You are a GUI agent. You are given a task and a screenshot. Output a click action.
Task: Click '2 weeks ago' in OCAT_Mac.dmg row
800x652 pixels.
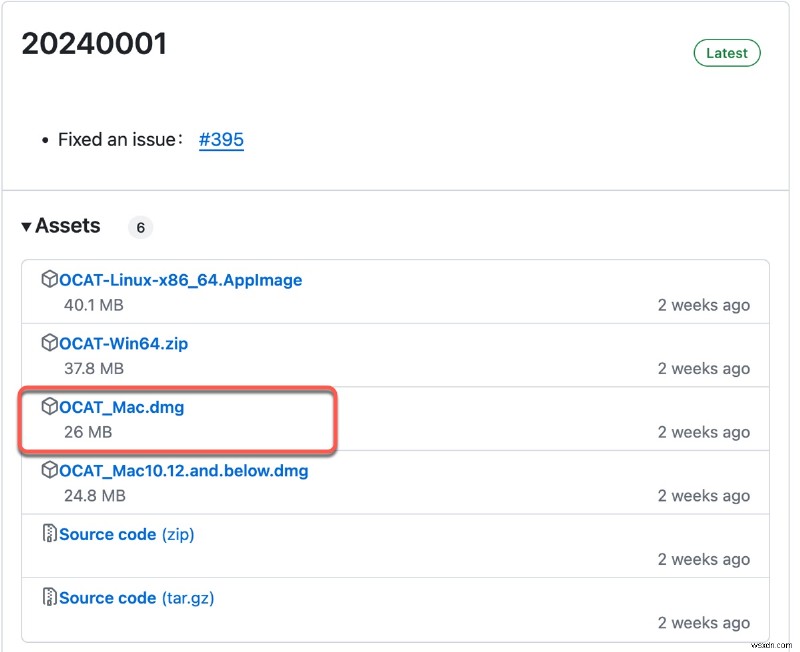click(704, 432)
